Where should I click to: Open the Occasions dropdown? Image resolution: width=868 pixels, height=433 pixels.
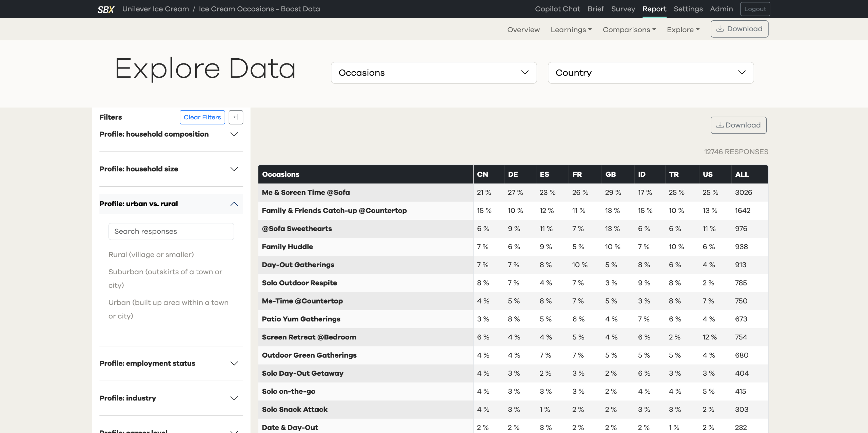(x=433, y=73)
